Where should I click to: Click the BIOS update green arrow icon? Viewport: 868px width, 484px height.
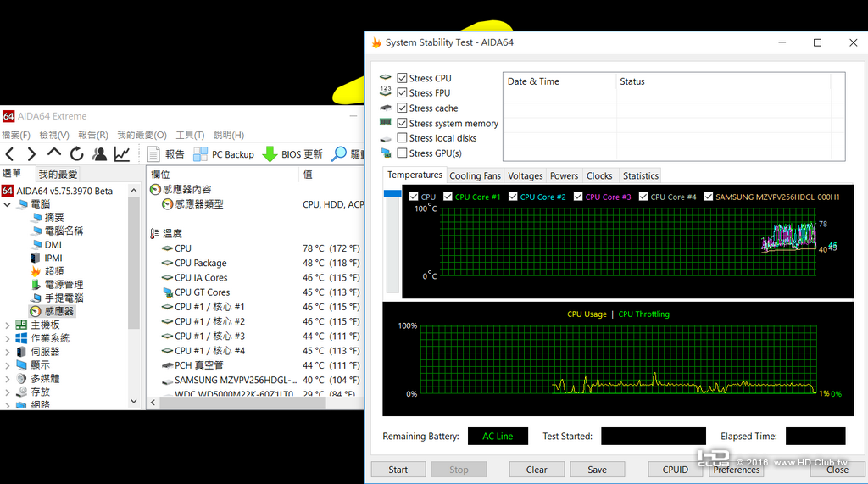tap(270, 154)
